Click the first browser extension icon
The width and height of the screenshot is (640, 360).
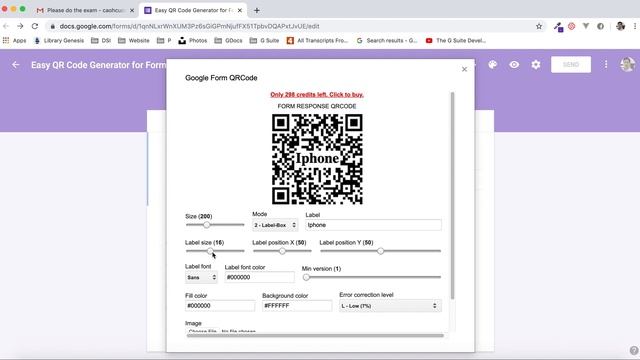tap(558, 27)
